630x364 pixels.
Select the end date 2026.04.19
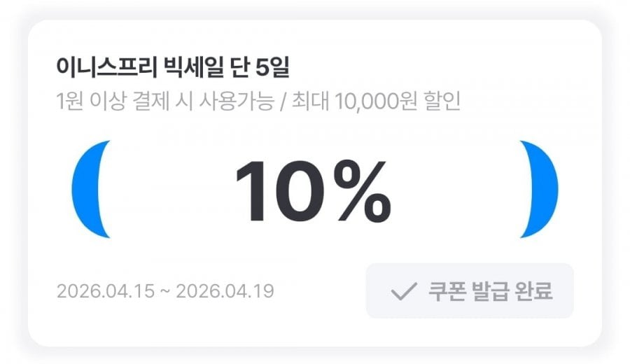pyautogui.click(x=225, y=290)
